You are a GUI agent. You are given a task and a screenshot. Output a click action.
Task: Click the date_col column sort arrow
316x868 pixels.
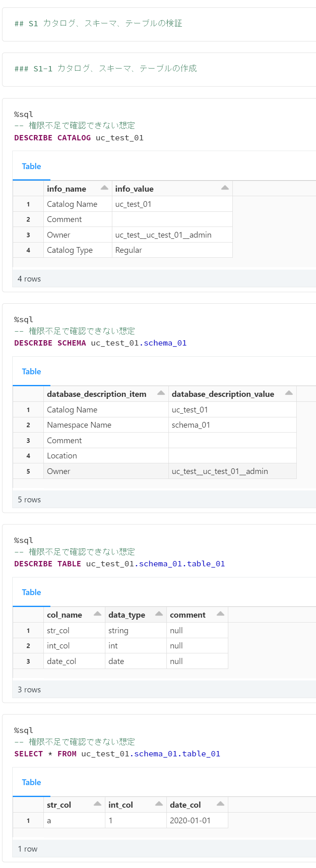tap(221, 804)
